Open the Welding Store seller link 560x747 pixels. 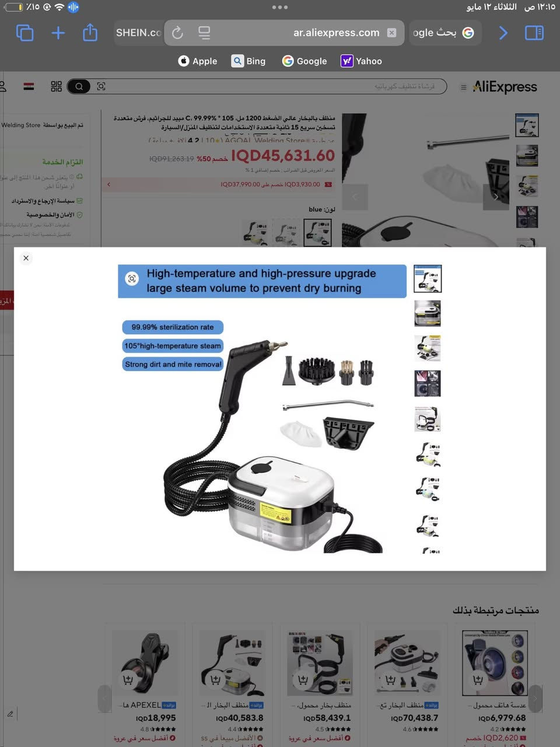coord(21,125)
